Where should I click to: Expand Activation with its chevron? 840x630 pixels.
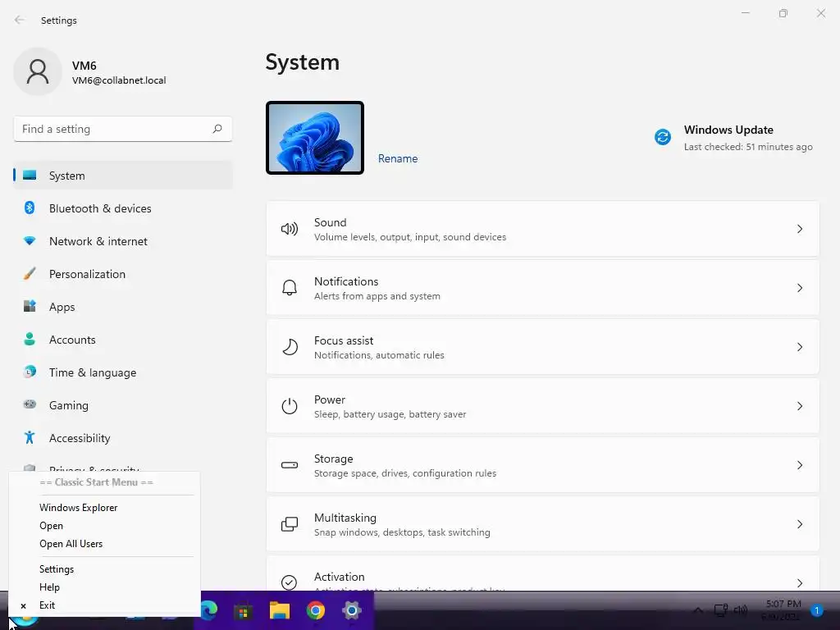tap(799, 583)
